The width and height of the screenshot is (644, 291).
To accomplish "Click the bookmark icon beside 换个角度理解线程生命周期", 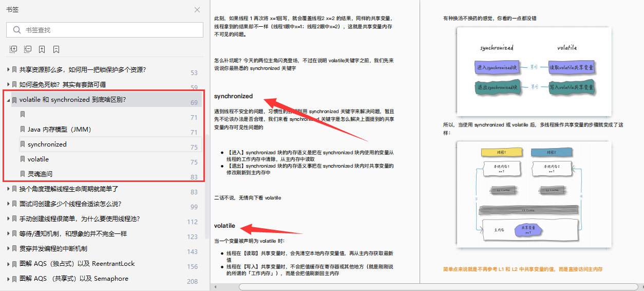I will click(14, 189).
